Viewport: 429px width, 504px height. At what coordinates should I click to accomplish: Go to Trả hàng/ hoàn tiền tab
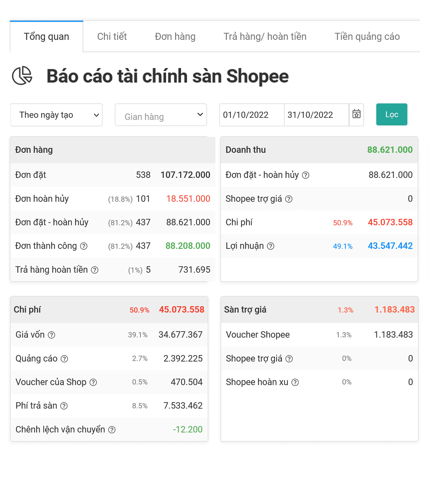click(x=265, y=36)
